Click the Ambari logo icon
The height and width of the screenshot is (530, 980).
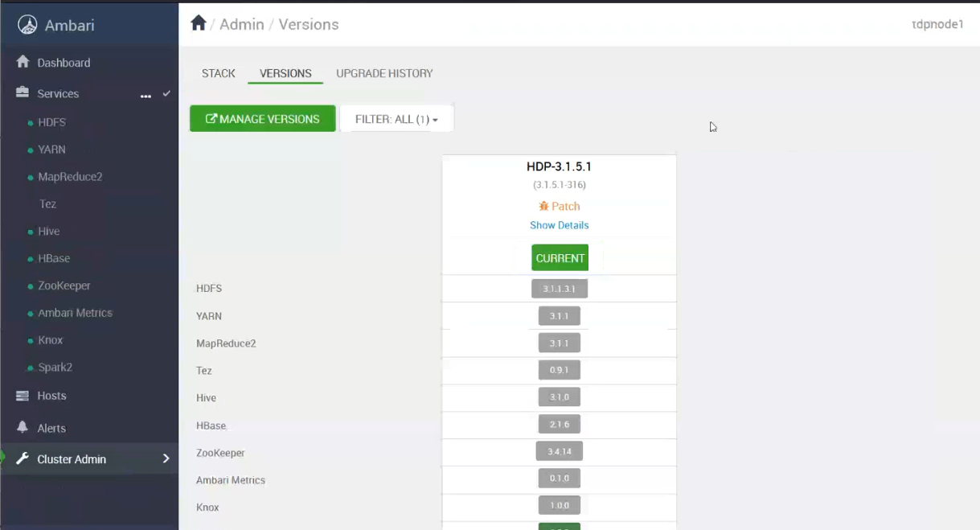(27, 25)
